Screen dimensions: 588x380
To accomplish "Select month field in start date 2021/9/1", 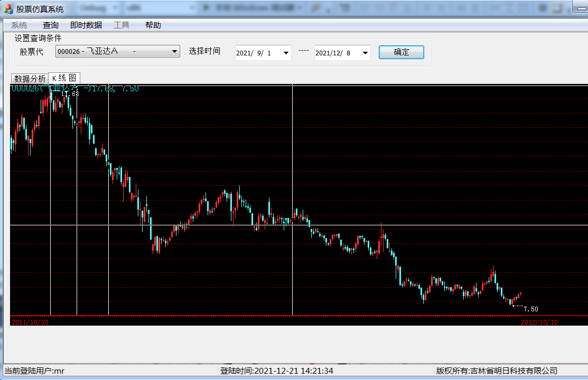I will pyautogui.click(x=260, y=53).
